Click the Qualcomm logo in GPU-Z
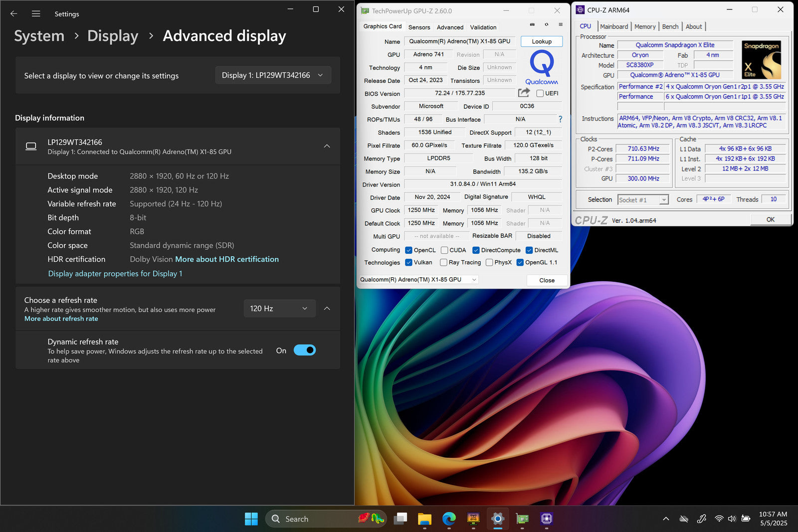Image resolution: width=798 pixels, height=532 pixels. (x=542, y=68)
